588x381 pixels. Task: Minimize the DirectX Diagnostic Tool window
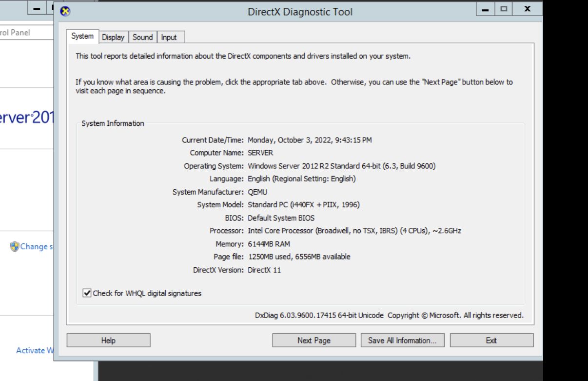pos(485,9)
